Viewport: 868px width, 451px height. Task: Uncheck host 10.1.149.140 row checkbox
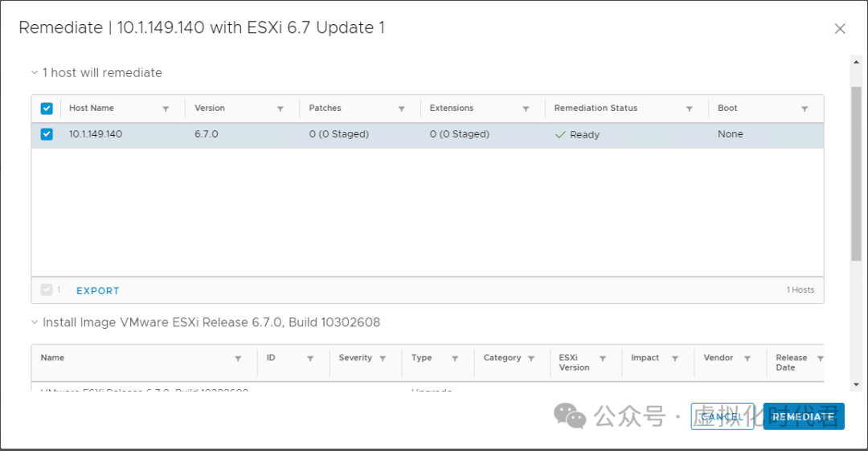tap(47, 134)
